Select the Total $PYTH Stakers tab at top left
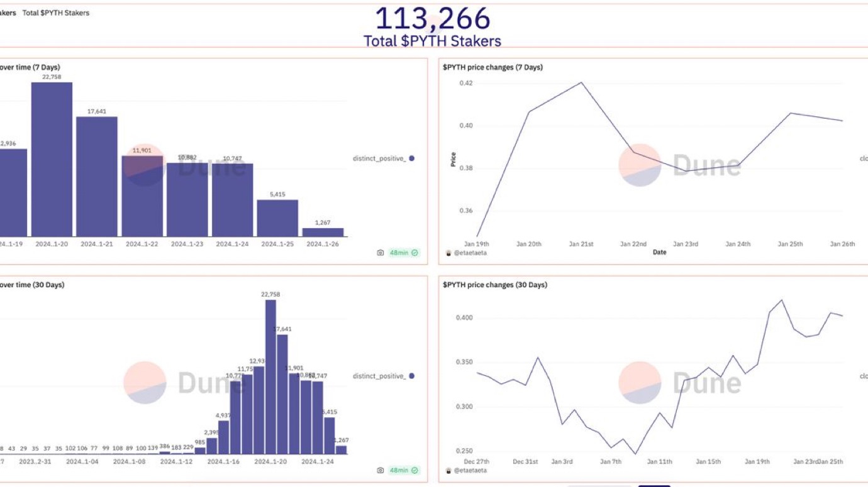The width and height of the screenshot is (868, 487). [56, 13]
